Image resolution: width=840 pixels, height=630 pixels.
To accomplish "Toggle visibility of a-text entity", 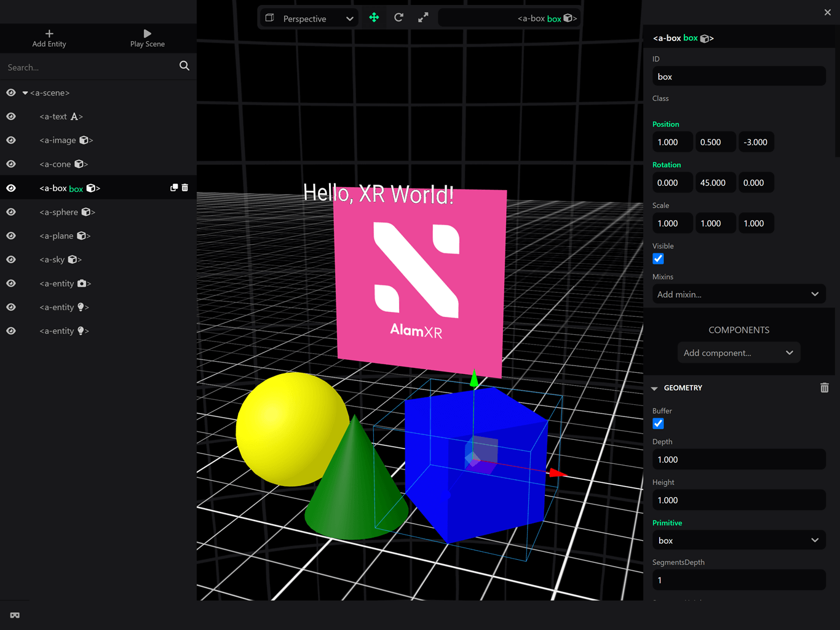I will click(x=11, y=116).
